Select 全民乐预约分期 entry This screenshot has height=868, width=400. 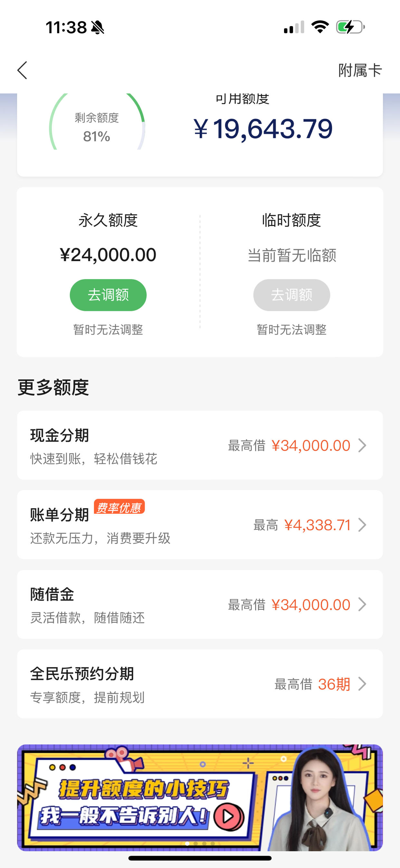(x=200, y=684)
